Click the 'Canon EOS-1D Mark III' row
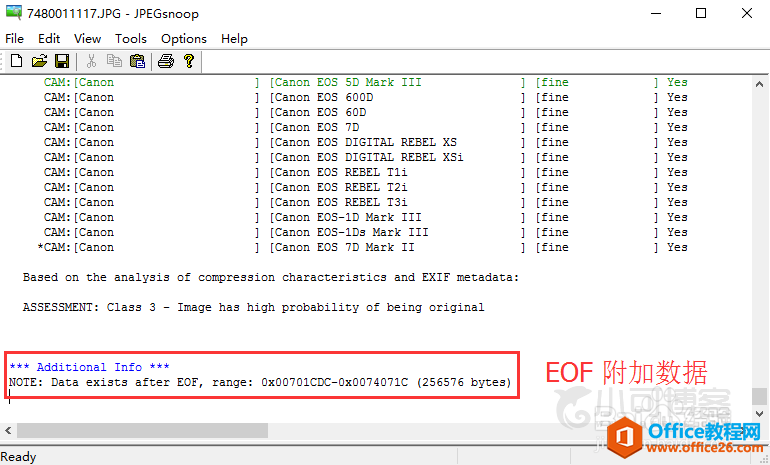Screen dimensions: 770x465 pyautogui.click(x=365, y=217)
